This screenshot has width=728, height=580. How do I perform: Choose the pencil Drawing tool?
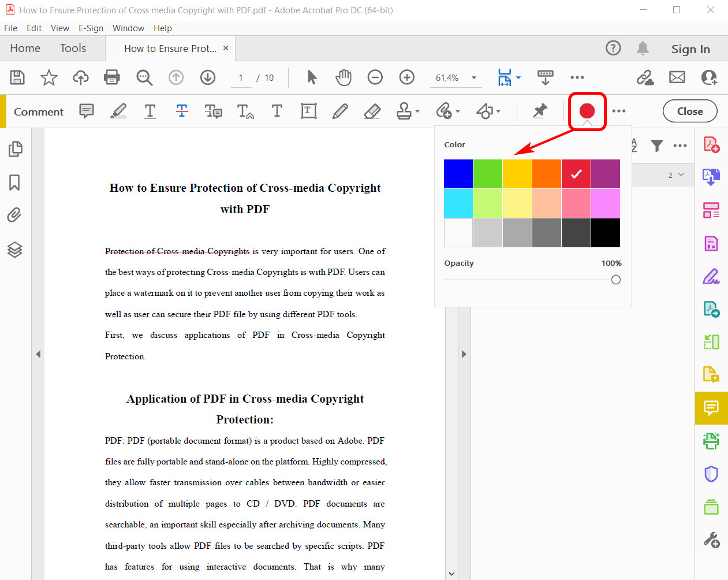pos(340,111)
